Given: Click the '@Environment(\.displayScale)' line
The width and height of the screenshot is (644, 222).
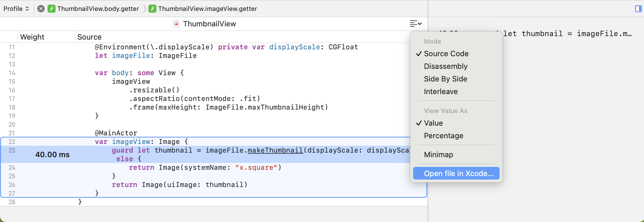Looking at the screenshot, I should point(226,47).
